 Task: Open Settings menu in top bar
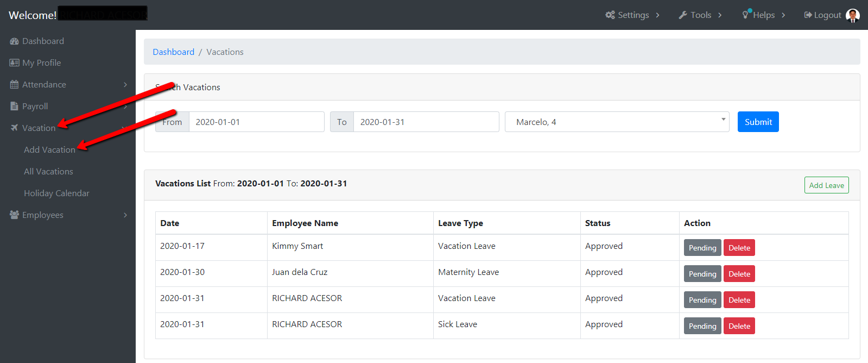coord(633,15)
